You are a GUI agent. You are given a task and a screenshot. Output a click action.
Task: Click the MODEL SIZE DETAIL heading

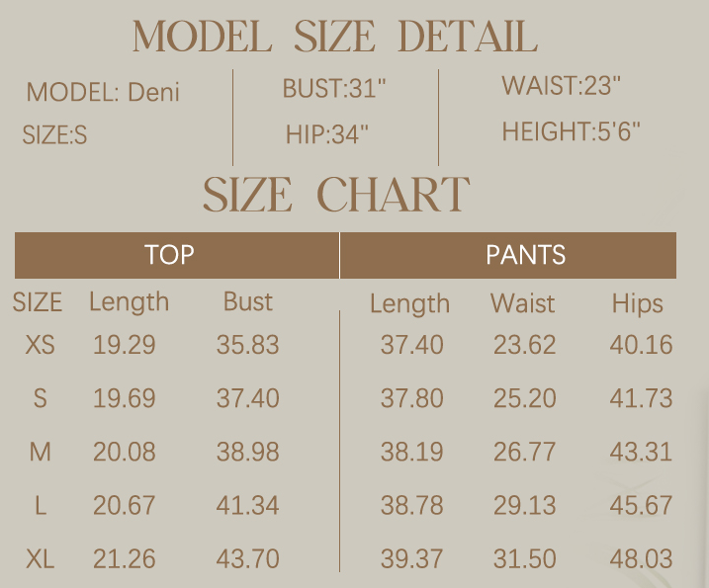(335, 38)
